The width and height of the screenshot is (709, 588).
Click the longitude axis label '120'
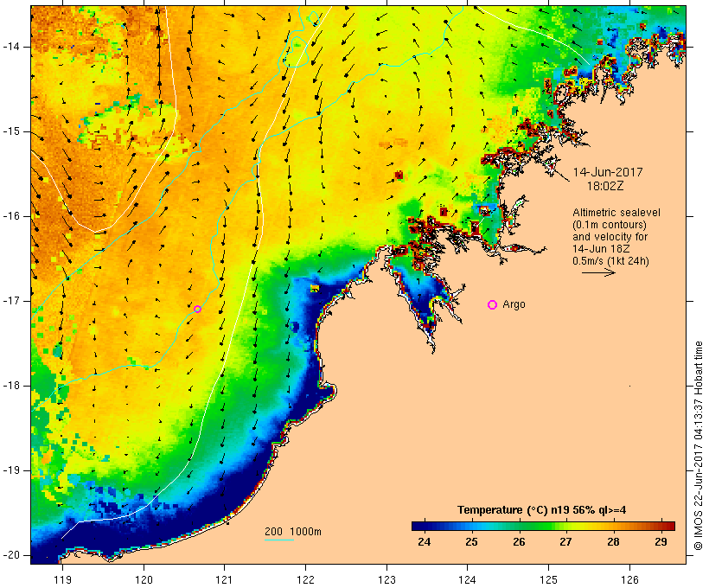(144, 580)
